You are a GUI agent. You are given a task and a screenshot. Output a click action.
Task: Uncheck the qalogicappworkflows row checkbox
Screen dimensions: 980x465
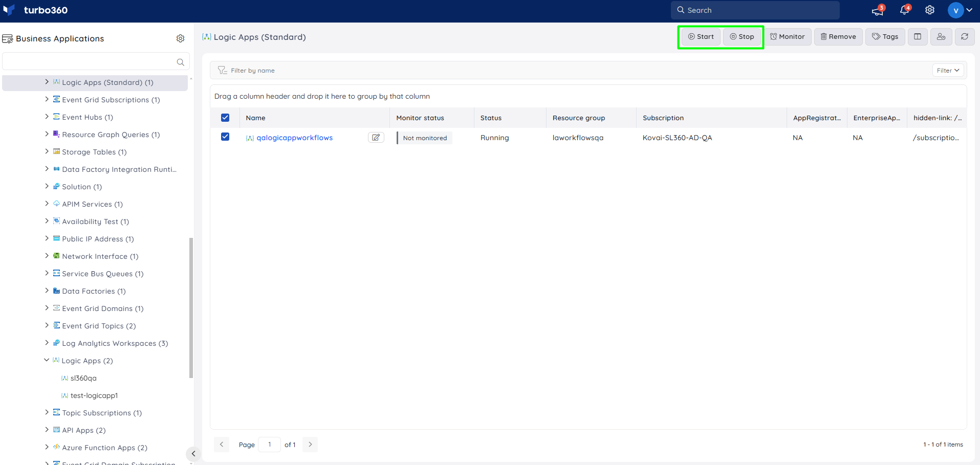tap(225, 137)
